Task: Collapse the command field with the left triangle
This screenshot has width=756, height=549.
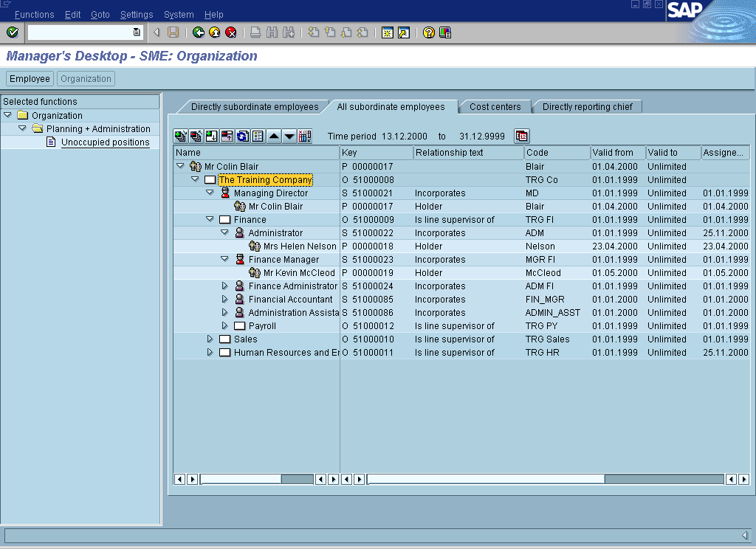Action: [157, 32]
